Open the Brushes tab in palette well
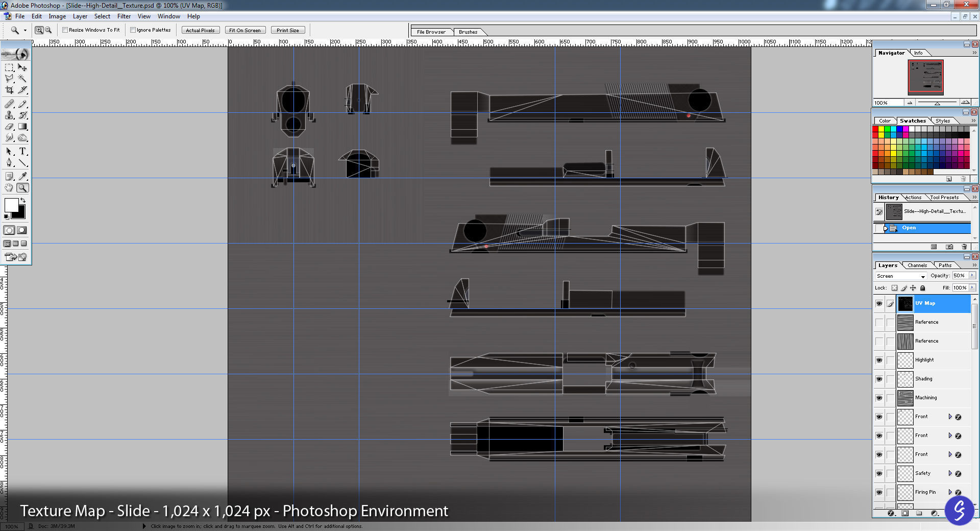 468,32
